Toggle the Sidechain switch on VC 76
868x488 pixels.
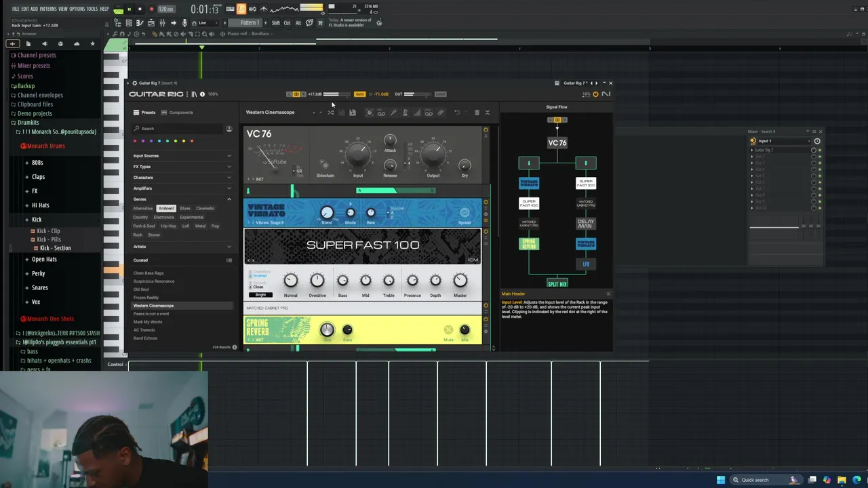(325, 165)
